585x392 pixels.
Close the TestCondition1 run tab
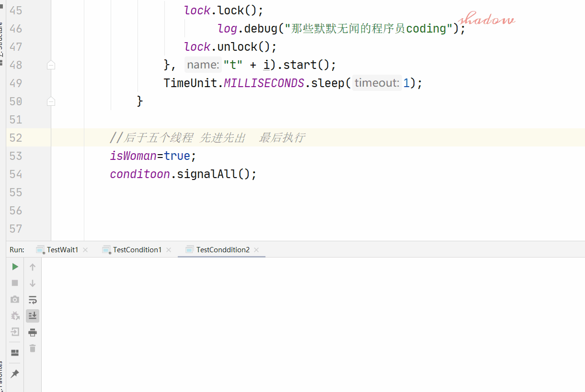coord(169,250)
